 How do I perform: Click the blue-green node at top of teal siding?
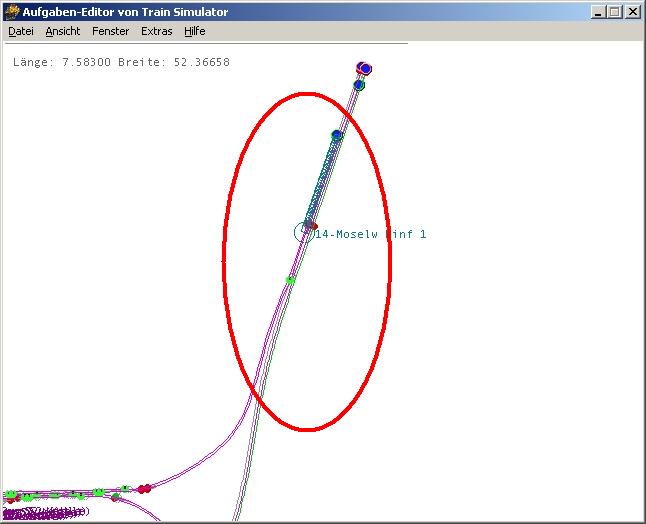pos(337,135)
